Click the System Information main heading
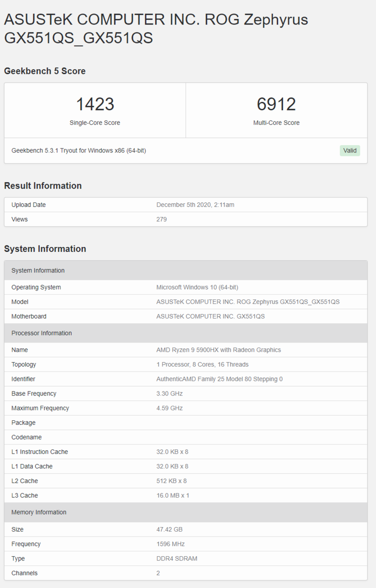 click(45, 249)
